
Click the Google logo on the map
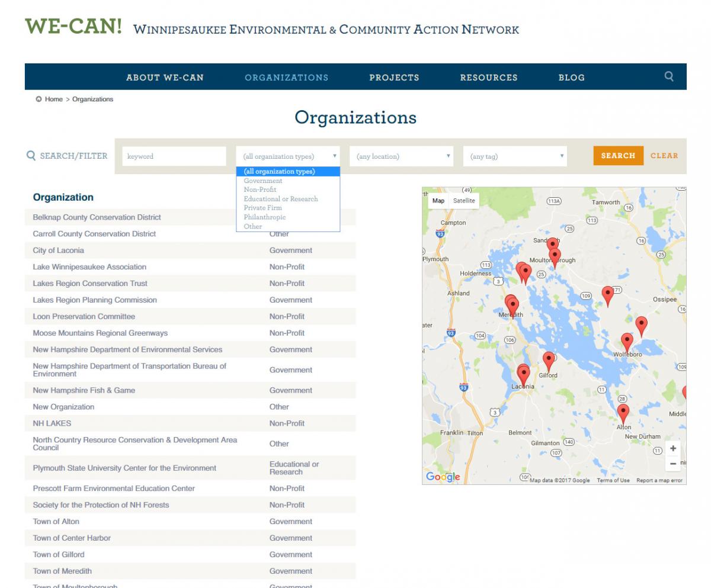point(443,477)
